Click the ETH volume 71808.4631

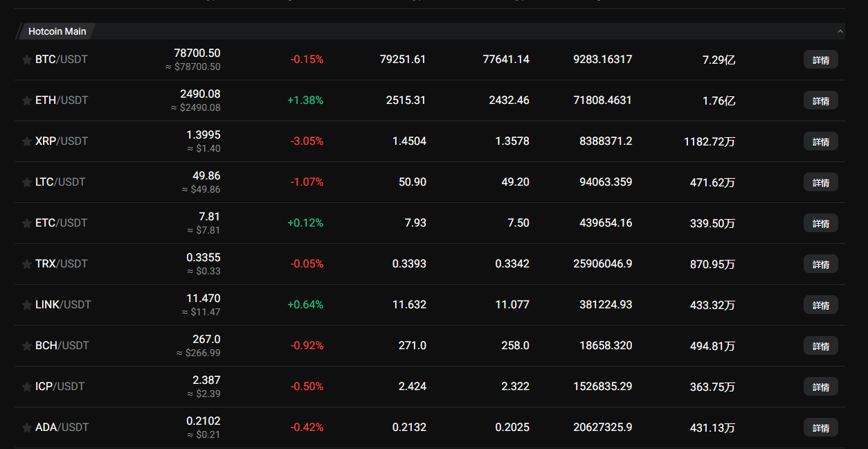coord(603,100)
